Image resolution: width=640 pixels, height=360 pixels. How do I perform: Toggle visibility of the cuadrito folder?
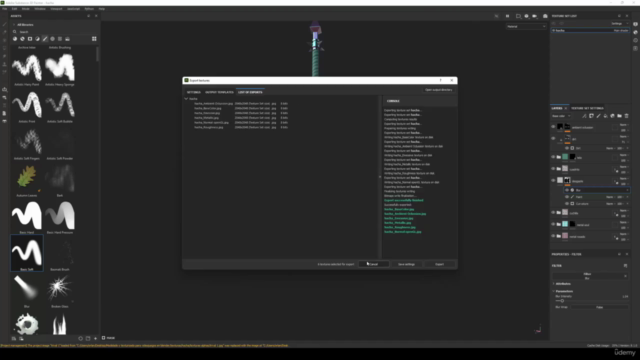(553, 169)
